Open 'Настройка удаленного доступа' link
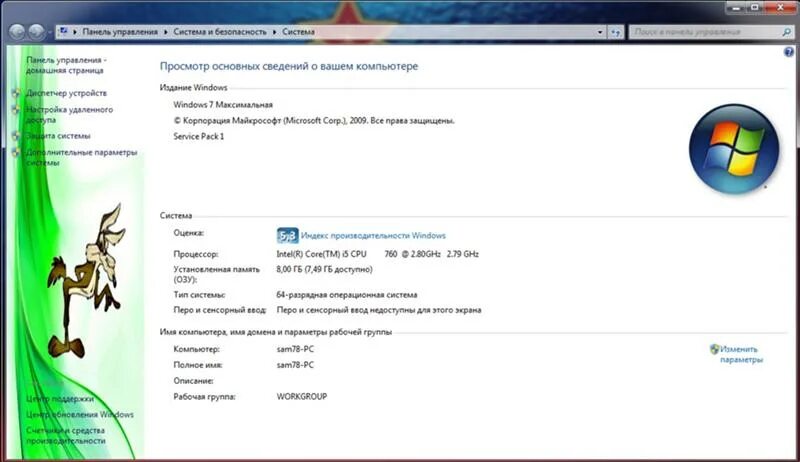 point(69,114)
